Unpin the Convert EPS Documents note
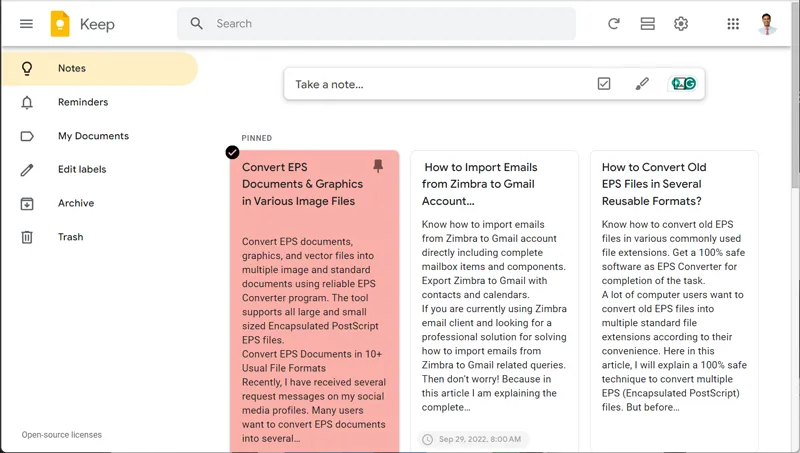 (x=377, y=166)
